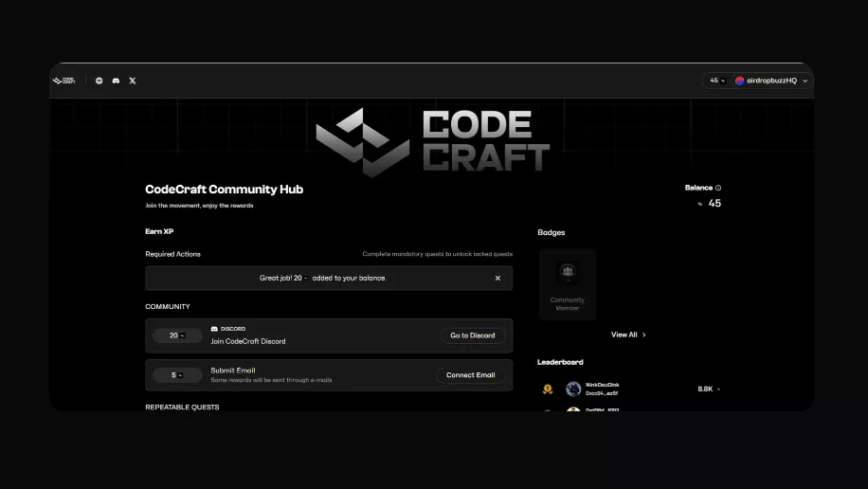Click the 20 XP reward badge on Discord quest
Image resolution: width=868 pixels, height=489 pixels.
(177, 335)
